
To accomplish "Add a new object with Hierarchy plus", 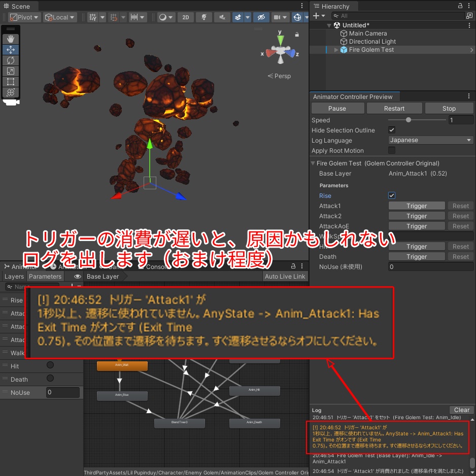I will coord(316,16).
